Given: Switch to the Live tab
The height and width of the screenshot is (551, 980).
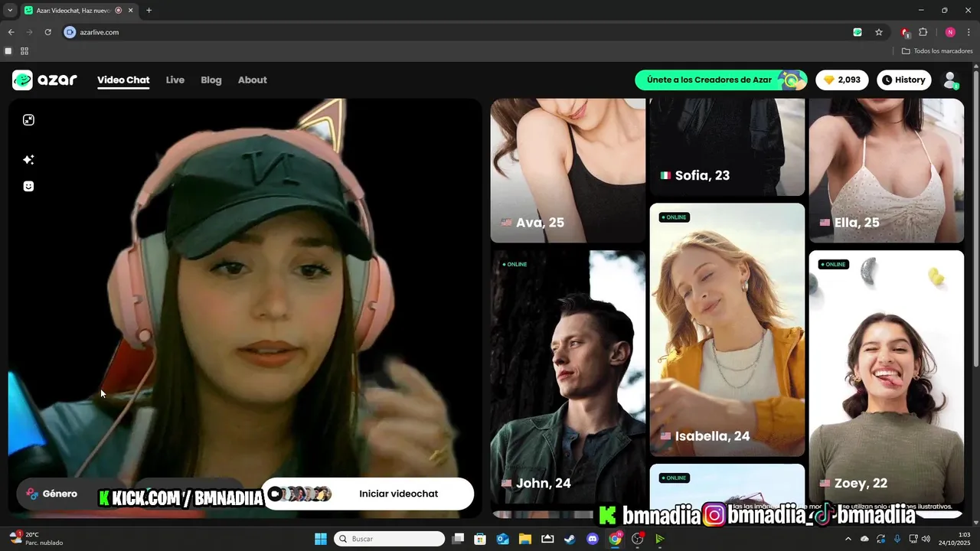Looking at the screenshot, I should [x=175, y=80].
